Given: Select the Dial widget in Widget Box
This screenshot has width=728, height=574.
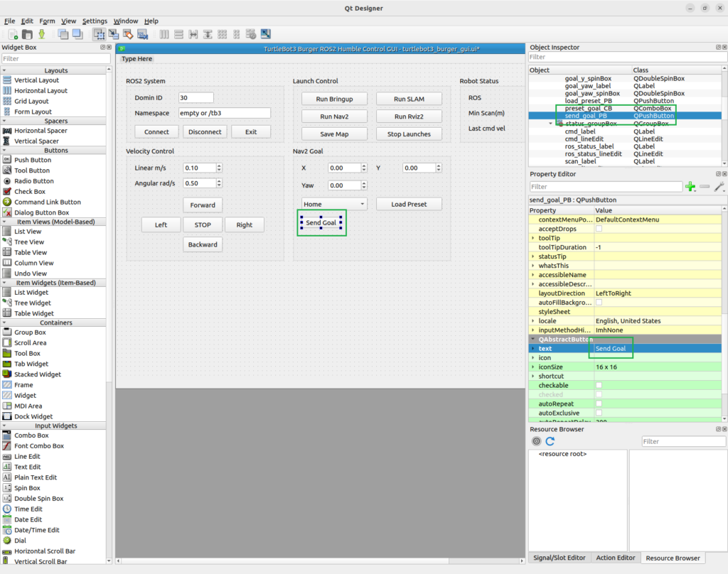Looking at the screenshot, I should coord(20,541).
